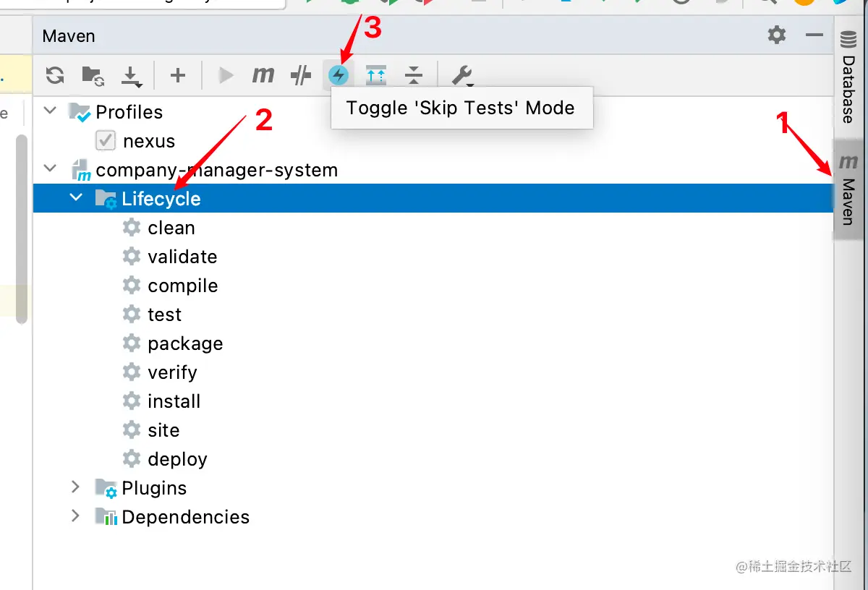Hide the Maven tool window
Screen dimensions: 868x590
point(814,35)
